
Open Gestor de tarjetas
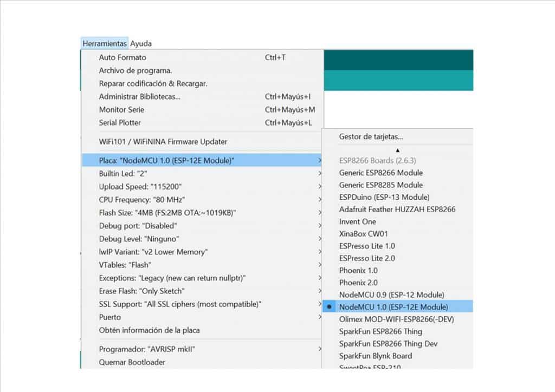[371, 136]
